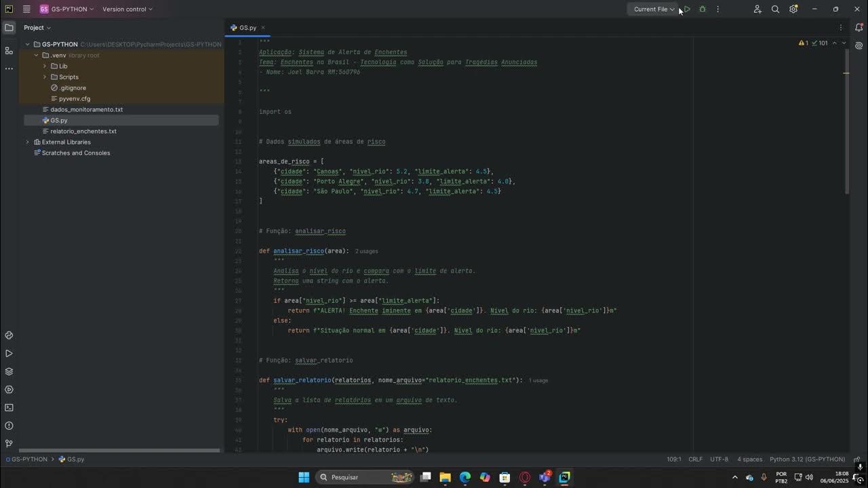
Task: Open the Project view selector dropdown
Action: tap(37, 28)
